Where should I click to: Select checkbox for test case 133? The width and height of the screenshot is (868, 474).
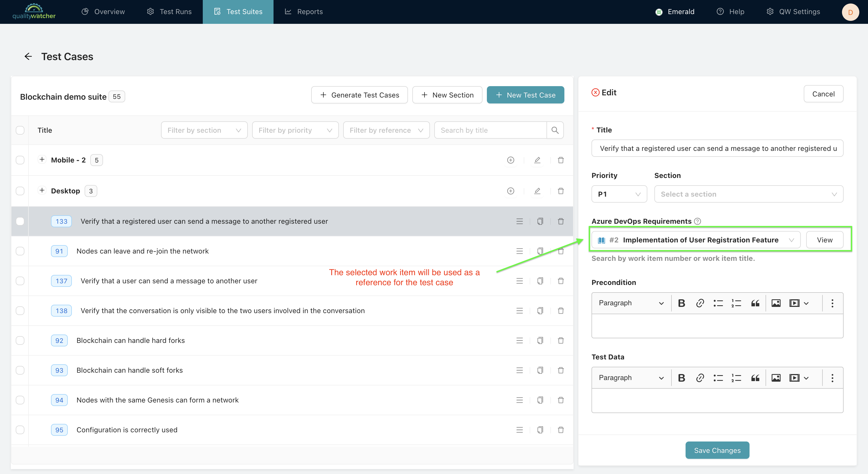click(20, 221)
